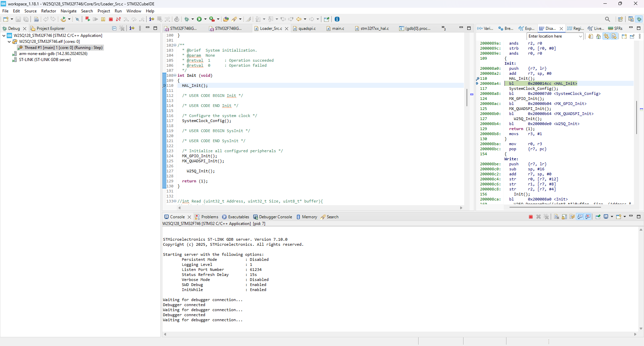Screen dimensions: 644x346
Task: Open the global search with the magnifier icon
Action: pyautogui.click(x=607, y=19)
